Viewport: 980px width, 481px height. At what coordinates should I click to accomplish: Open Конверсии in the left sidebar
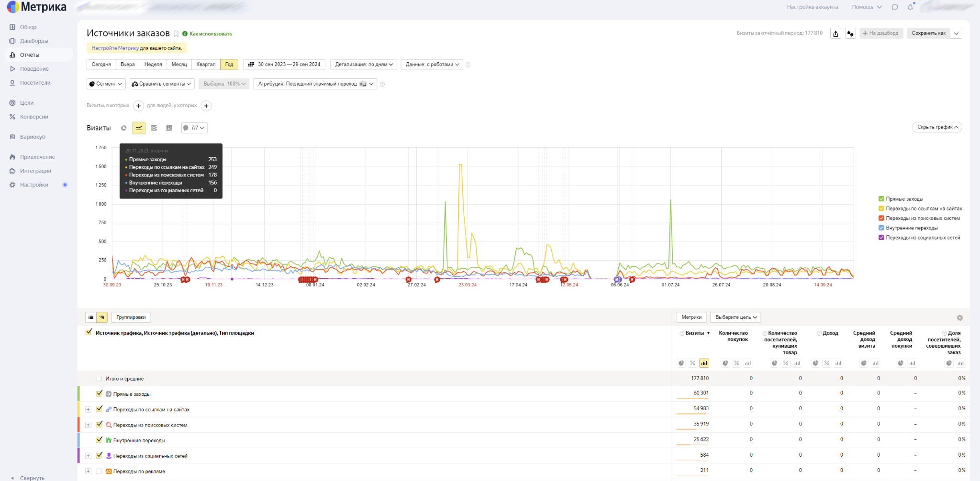[34, 117]
